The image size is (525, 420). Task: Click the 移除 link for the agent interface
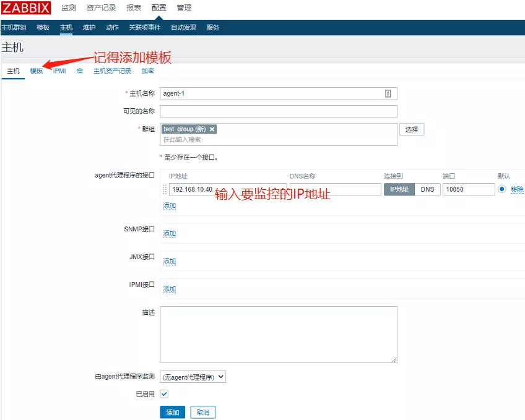click(517, 189)
